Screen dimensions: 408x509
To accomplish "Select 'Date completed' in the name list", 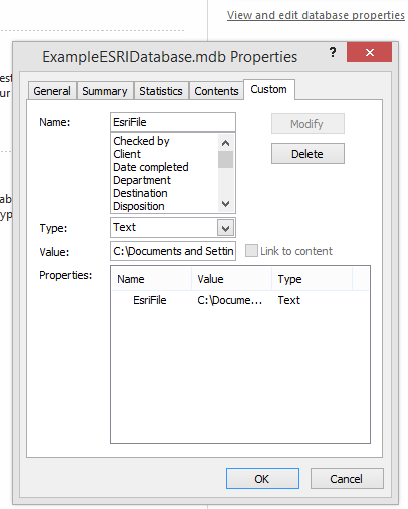I will click(x=151, y=167).
